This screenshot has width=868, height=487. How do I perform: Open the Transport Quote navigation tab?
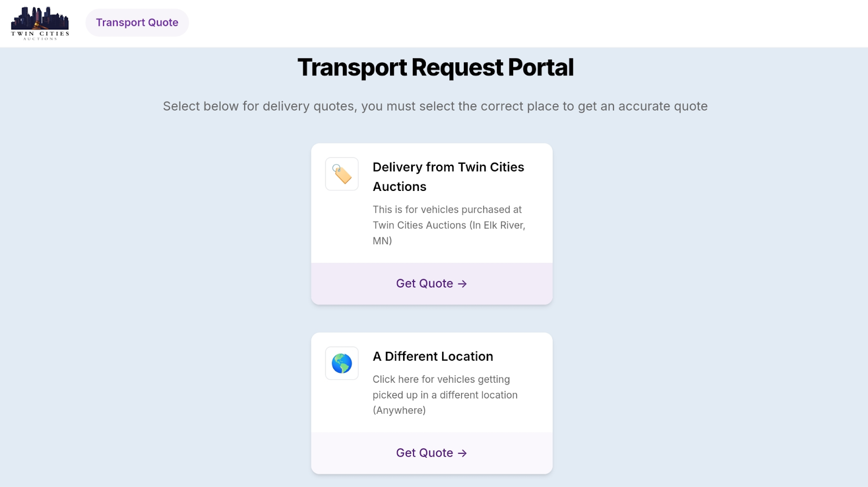137,23
